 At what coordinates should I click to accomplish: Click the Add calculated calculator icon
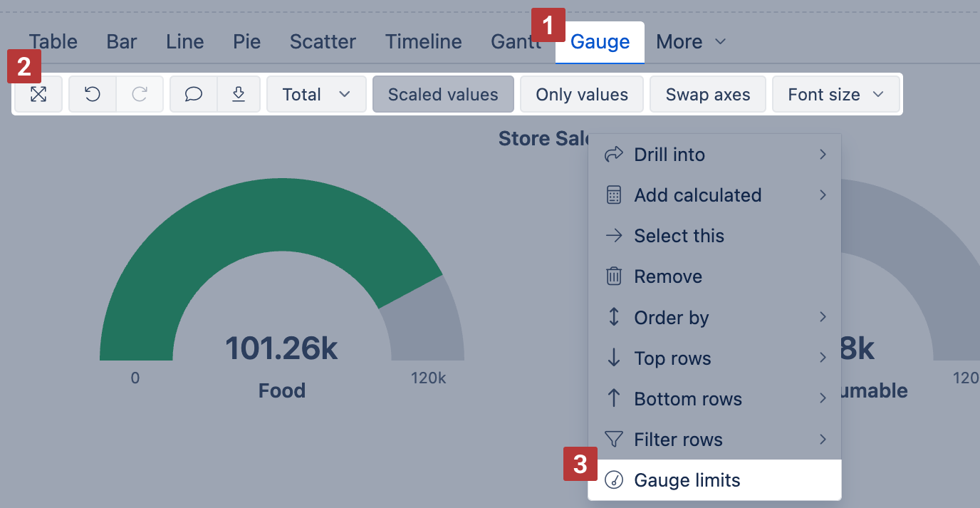tap(614, 195)
